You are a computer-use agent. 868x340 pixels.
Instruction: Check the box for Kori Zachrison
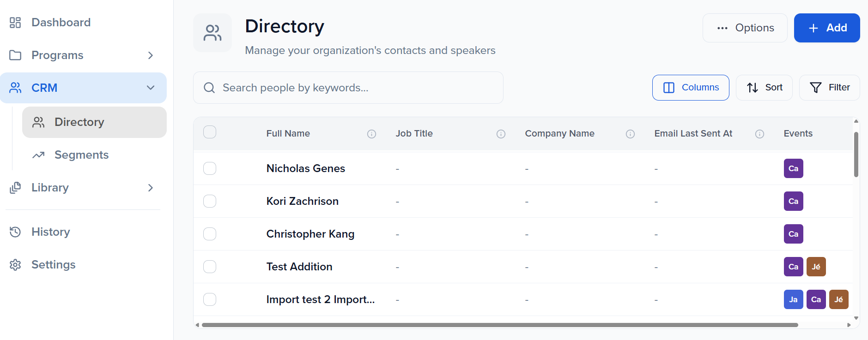point(210,201)
